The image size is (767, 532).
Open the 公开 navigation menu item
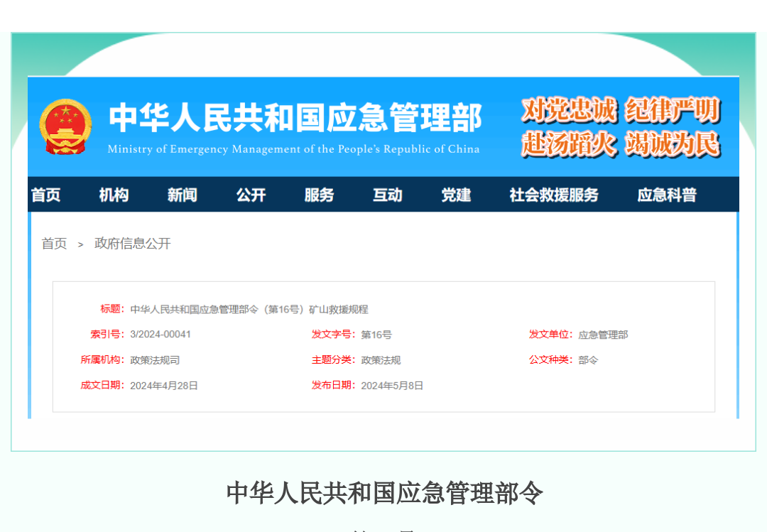tap(251, 195)
